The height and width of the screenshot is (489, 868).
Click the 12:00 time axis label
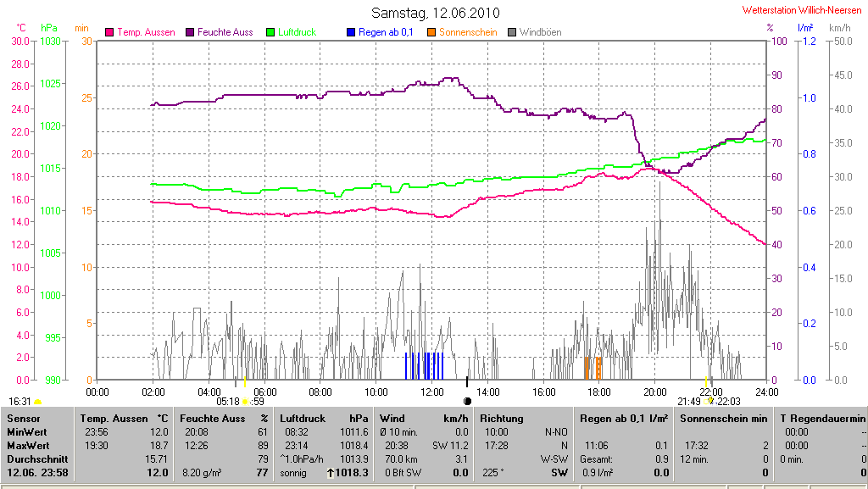[x=432, y=392]
